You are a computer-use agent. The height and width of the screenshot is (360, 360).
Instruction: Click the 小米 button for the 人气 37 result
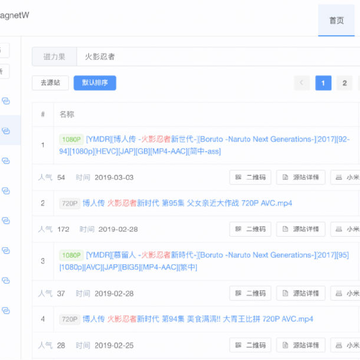[345, 293]
